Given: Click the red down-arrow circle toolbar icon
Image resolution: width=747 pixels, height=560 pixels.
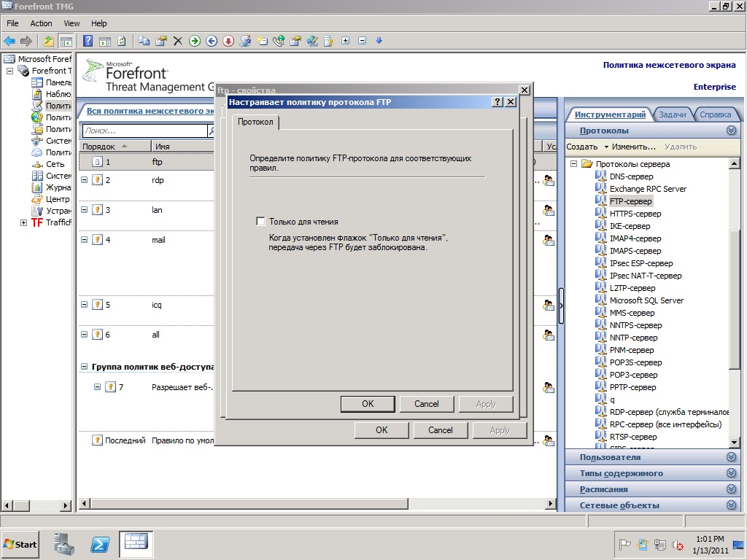Looking at the screenshot, I should (x=228, y=41).
